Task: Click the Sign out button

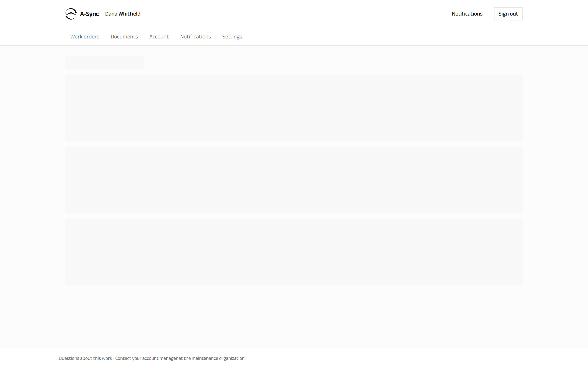Action: pyautogui.click(x=508, y=14)
